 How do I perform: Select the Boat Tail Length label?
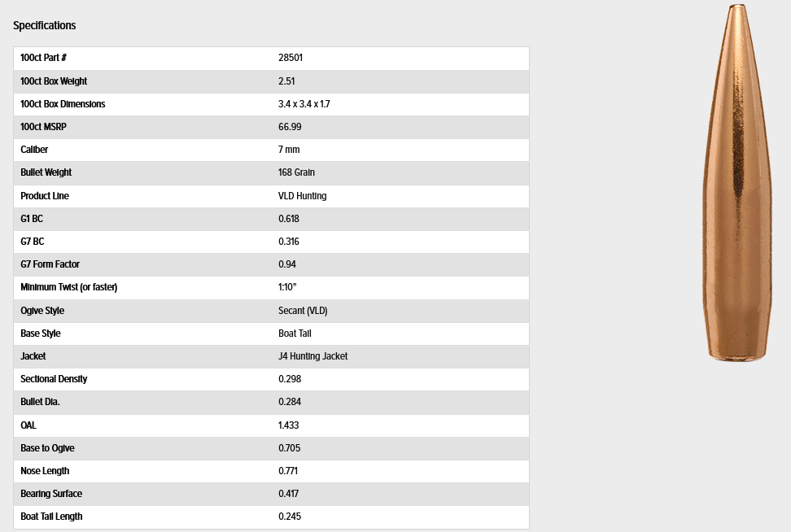point(51,517)
